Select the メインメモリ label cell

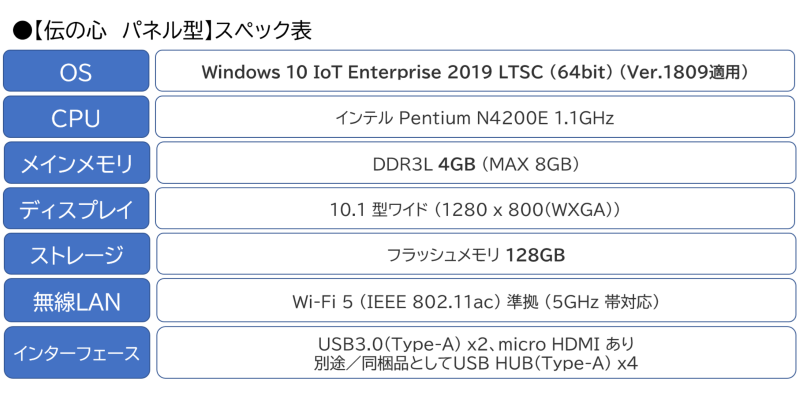(x=76, y=164)
